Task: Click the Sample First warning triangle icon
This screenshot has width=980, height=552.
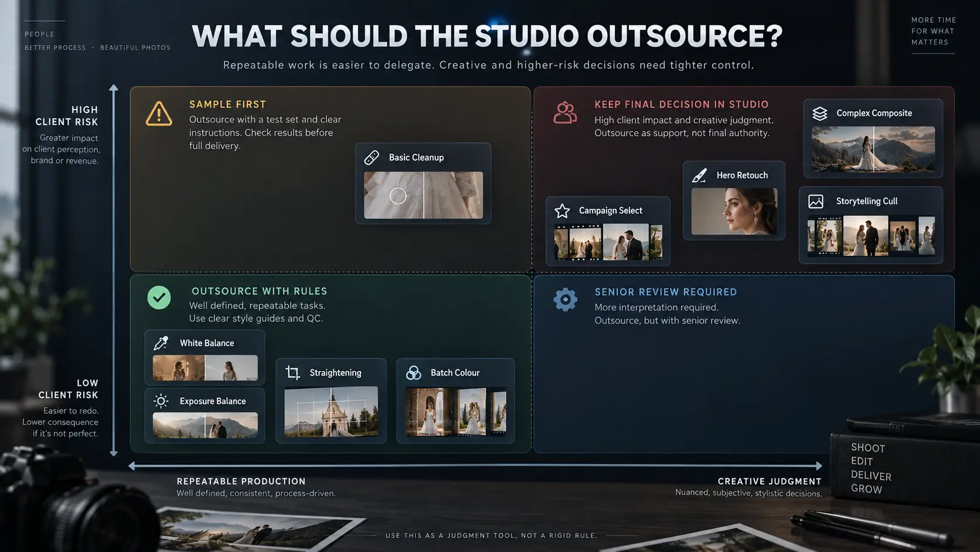Action: [159, 114]
